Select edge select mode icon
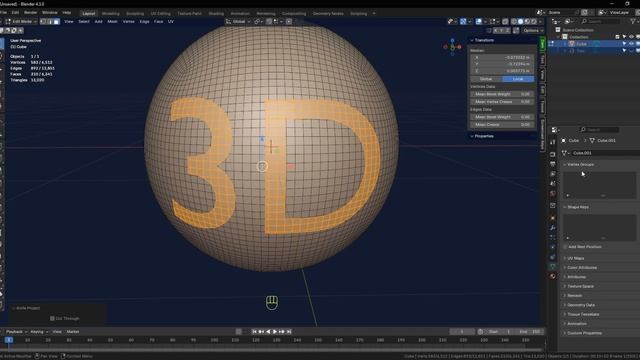640x360 pixels. coord(50,21)
